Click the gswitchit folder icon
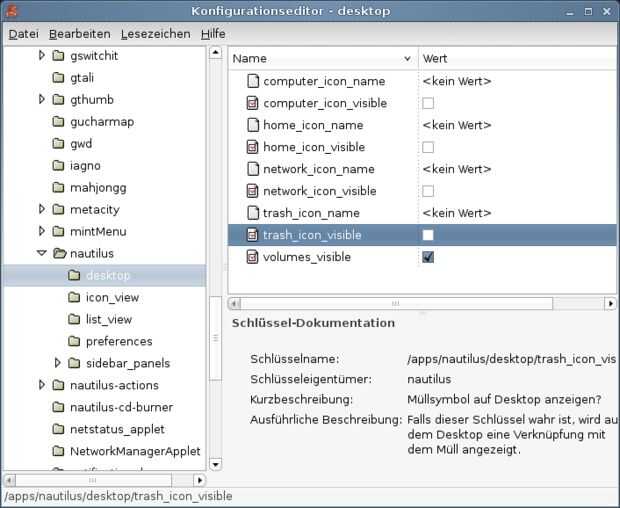Viewport: 620px width, 508px height. [x=59, y=56]
